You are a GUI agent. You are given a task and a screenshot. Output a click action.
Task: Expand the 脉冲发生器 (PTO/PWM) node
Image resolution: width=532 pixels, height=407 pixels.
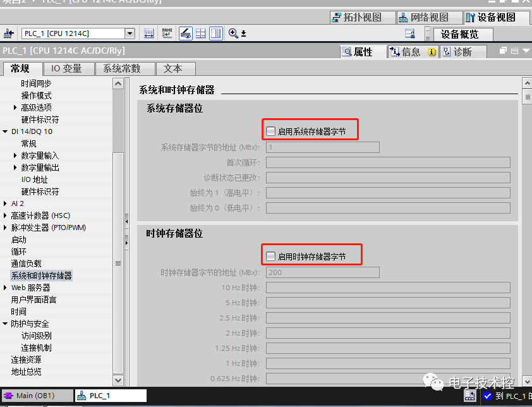pos(5,228)
